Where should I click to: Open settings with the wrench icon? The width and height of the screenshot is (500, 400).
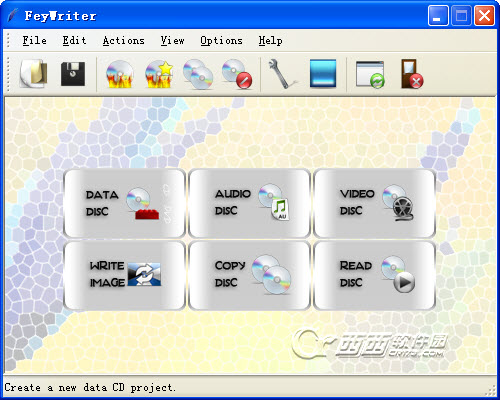coord(282,74)
